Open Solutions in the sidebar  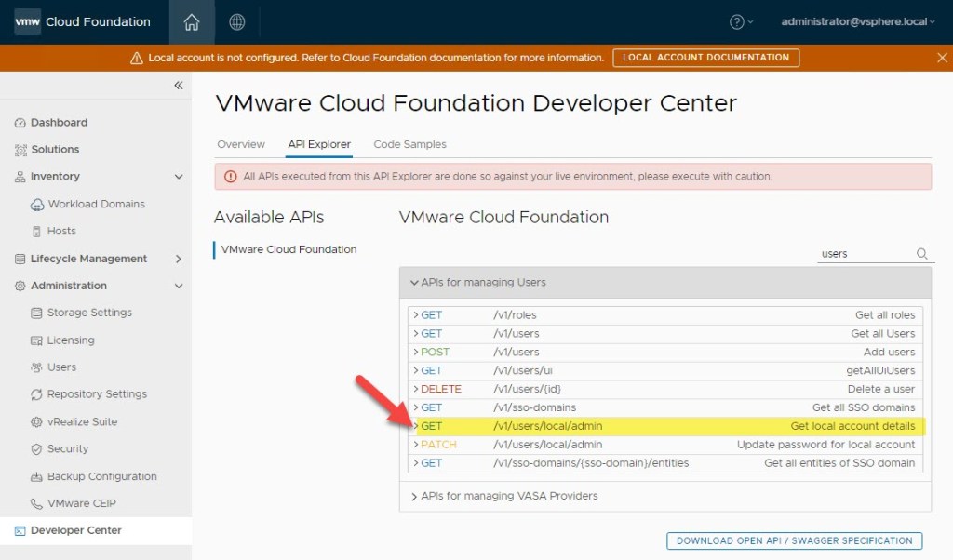point(55,150)
